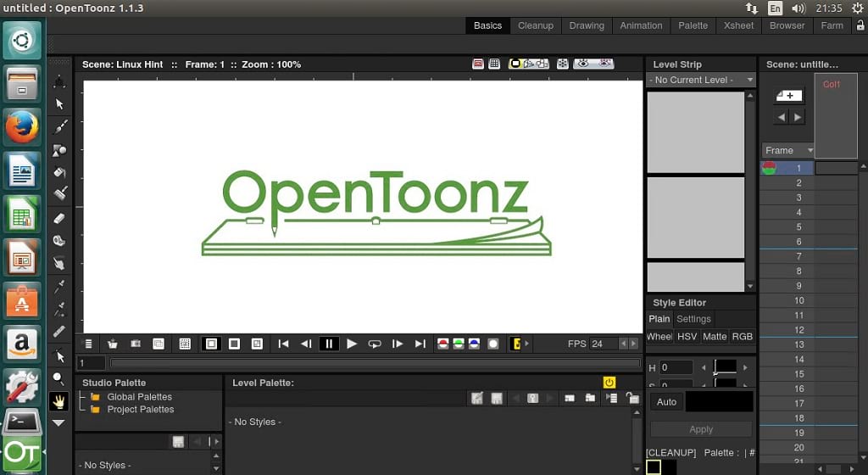Select the Zoom magnifier tool
Image resolution: width=868 pixels, height=475 pixels.
(58, 378)
